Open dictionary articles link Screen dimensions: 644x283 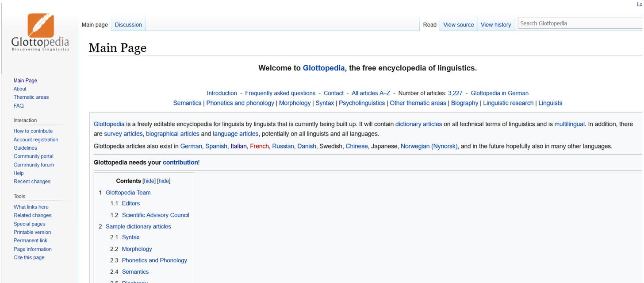[418, 124]
